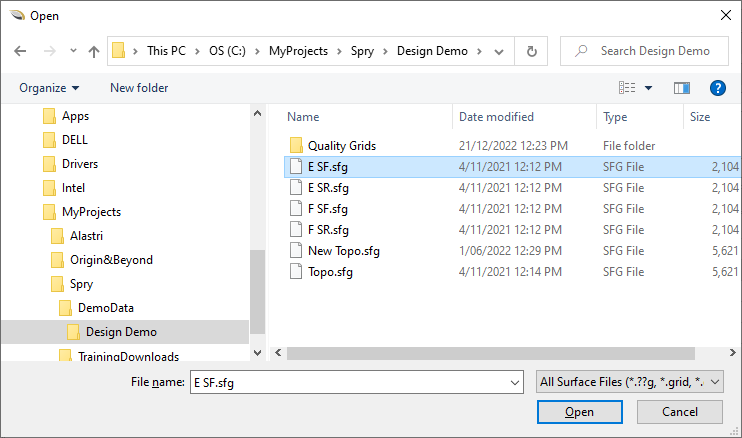This screenshot has height=438, width=742.
Task: Select the file F SF.sfg
Action: pos(327,209)
